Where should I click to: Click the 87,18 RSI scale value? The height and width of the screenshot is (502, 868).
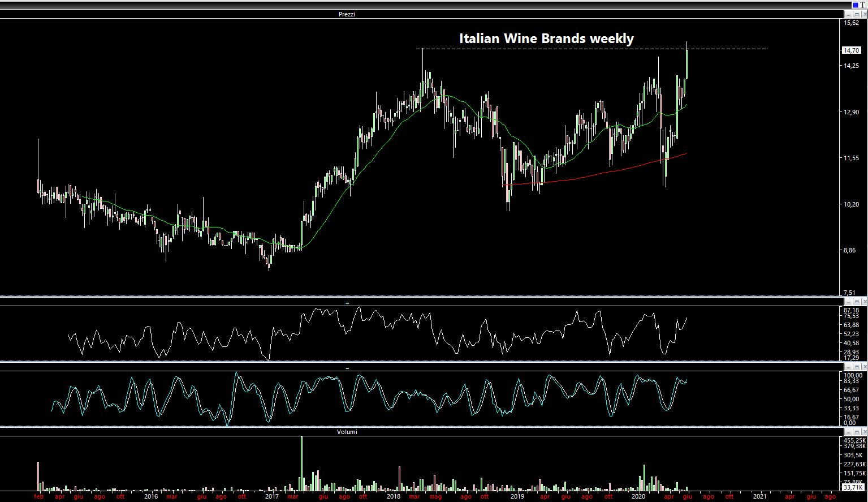tap(852, 310)
